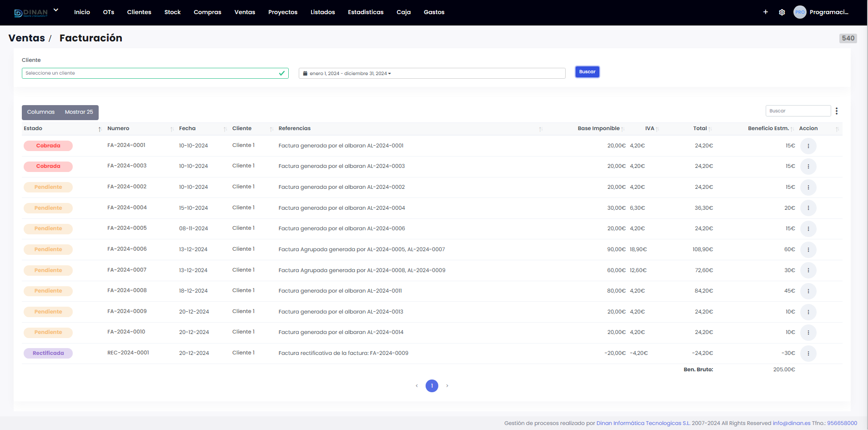Click the Buscar search button

[587, 71]
